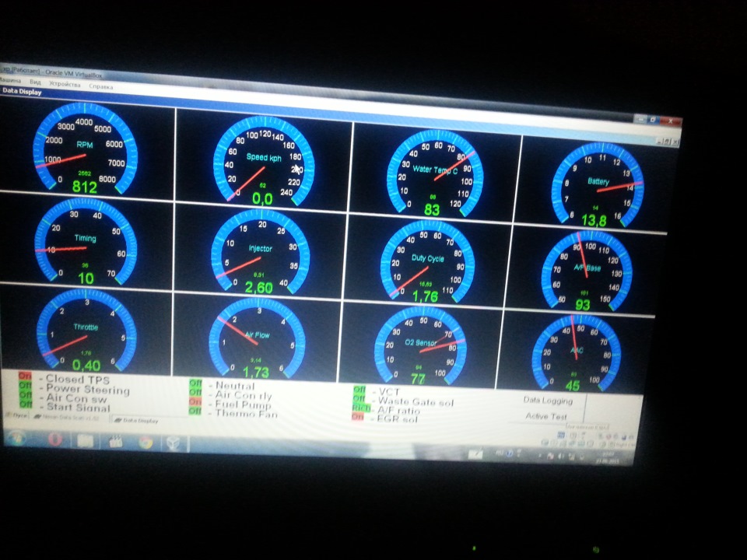Click the Fuel Pump On indicator
Viewport: 747px width, 560px height.
[x=195, y=402]
